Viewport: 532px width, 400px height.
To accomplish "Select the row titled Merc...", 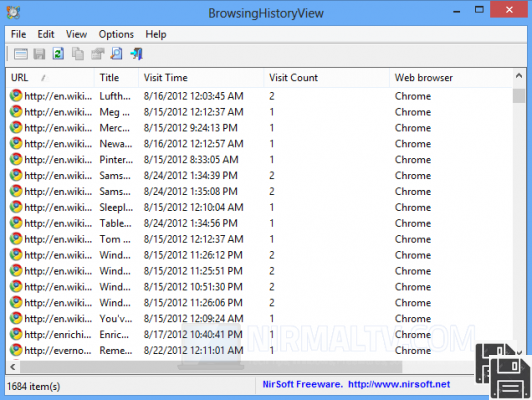I will point(259,128).
